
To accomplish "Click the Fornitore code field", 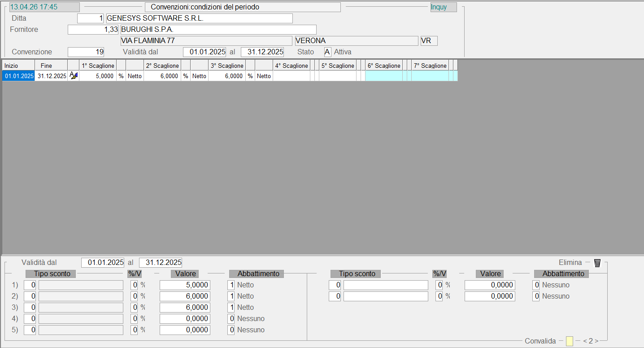I will click(93, 30).
